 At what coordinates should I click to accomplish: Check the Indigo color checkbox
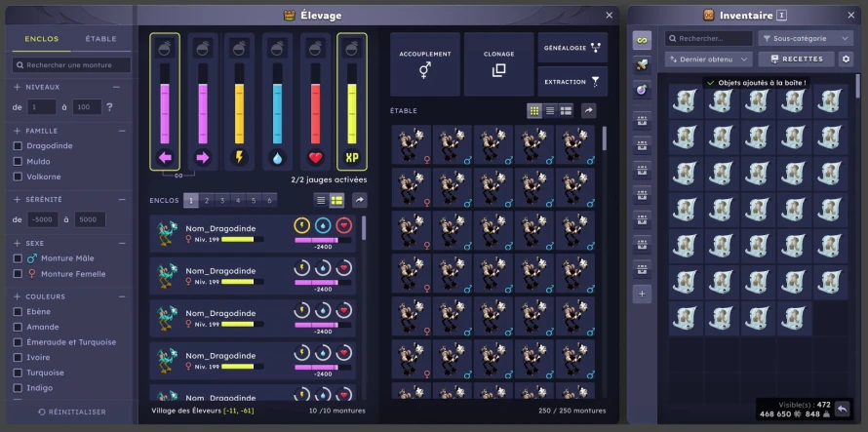(18, 388)
